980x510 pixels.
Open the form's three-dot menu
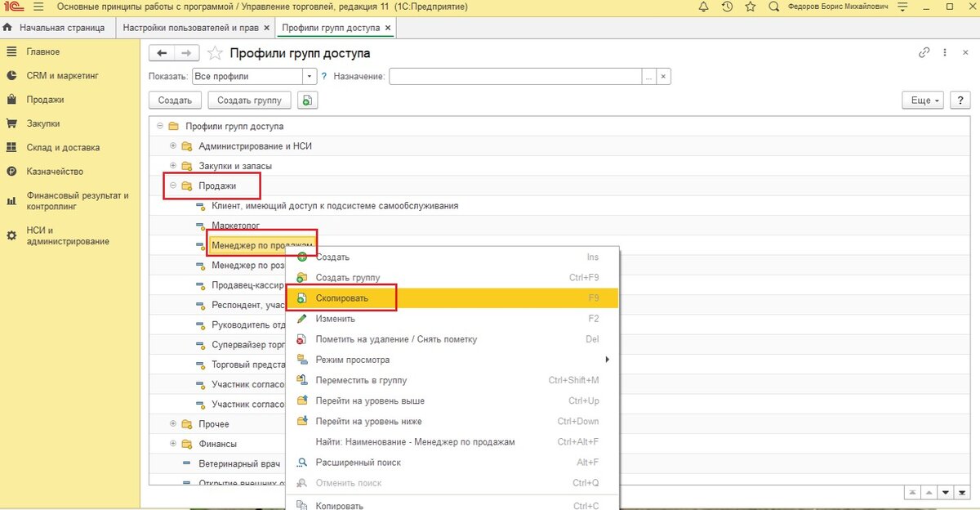pyautogui.click(x=944, y=52)
